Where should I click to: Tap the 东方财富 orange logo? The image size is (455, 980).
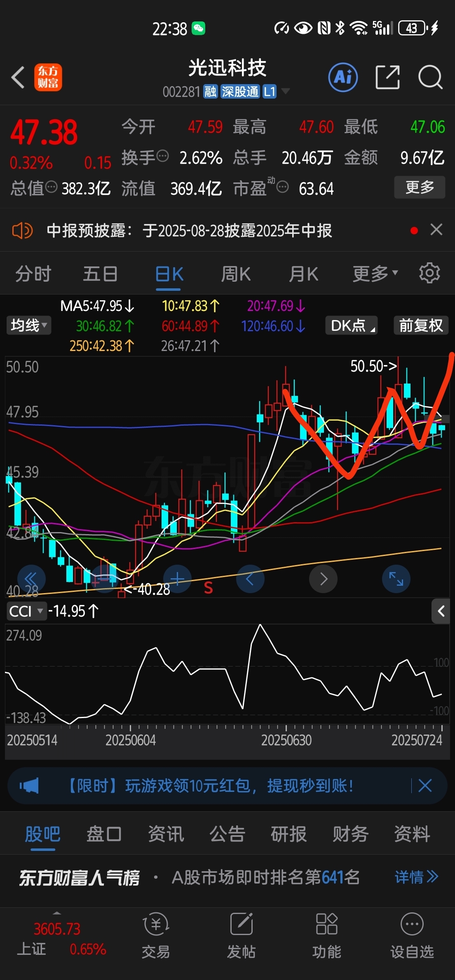click(48, 78)
